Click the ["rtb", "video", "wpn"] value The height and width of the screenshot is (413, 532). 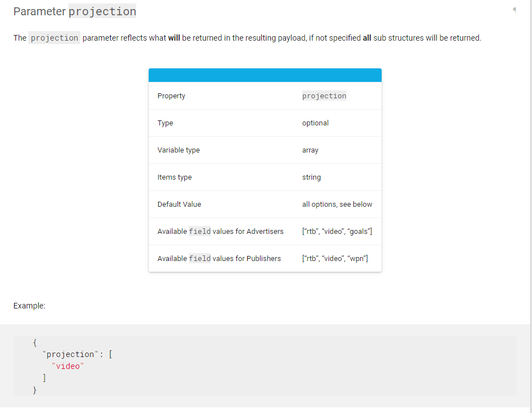[335, 259]
